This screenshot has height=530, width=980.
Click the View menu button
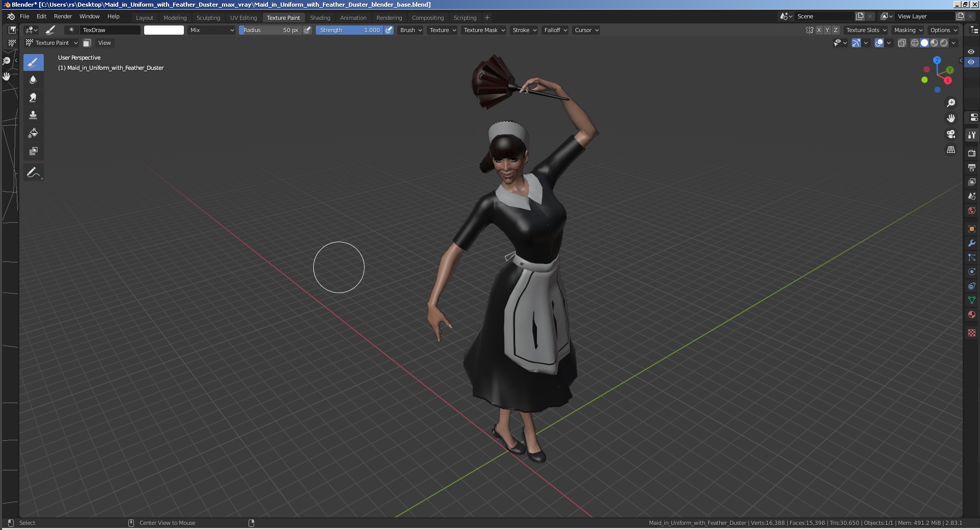(x=104, y=43)
